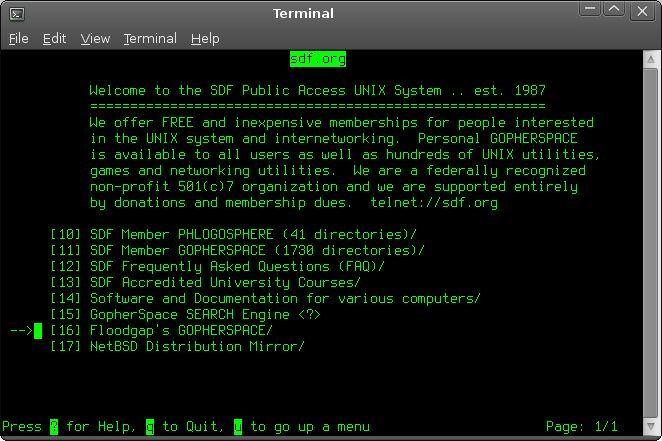Screen dimensions: 662x441
Task: Close the Terminal window
Action: (x=642, y=12)
